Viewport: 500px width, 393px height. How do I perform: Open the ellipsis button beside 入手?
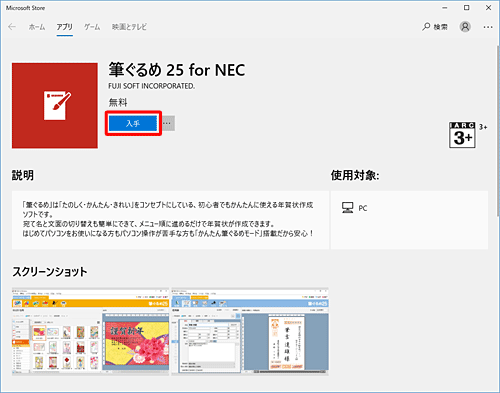(x=167, y=123)
